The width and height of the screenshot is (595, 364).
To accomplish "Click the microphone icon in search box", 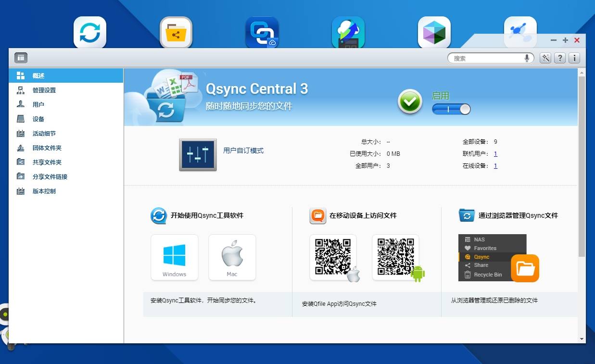I will pyautogui.click(x=527, y=58).
